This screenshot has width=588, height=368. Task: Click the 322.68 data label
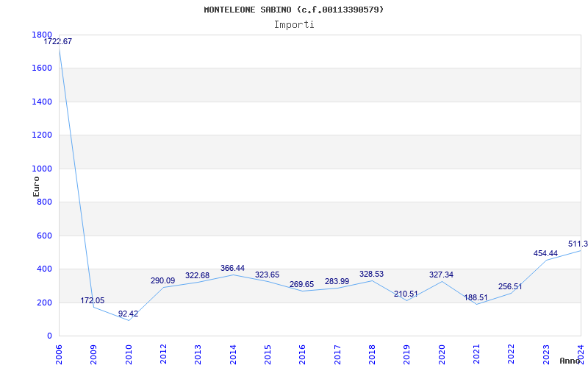click(x=197, y=275)
